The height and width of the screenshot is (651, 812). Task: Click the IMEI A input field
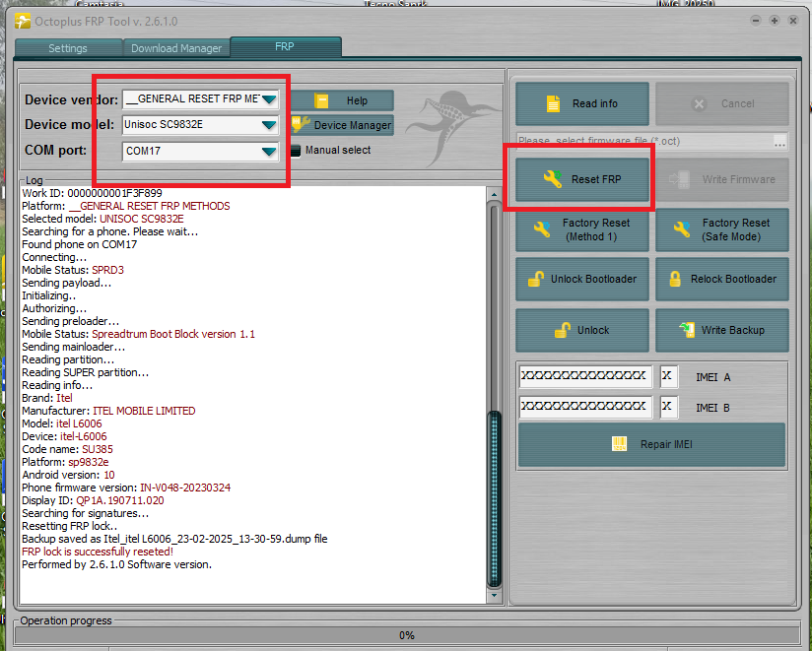584,376
